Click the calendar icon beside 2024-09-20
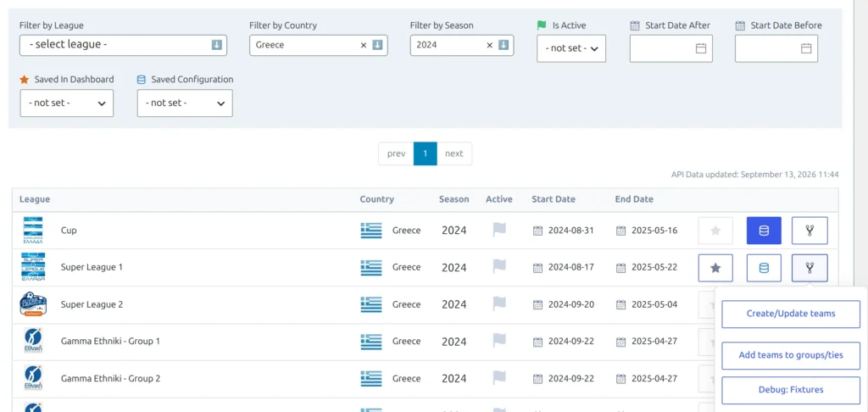 (537, 305)
